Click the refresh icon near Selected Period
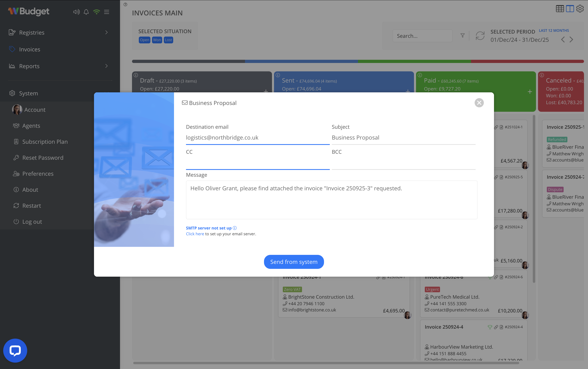Screen dimensions: 588x369 [480, 36]
